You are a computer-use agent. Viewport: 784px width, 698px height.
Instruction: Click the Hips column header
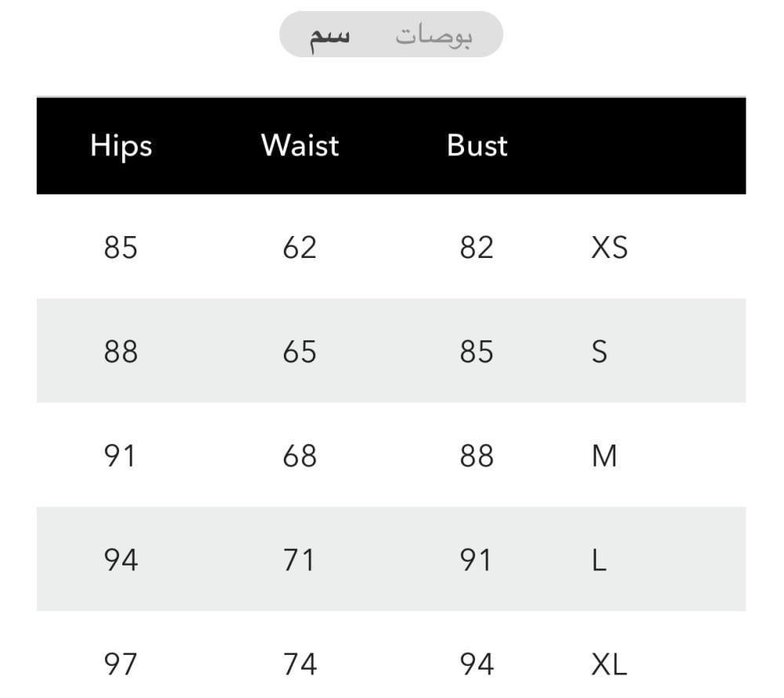(x=121, y=146)
